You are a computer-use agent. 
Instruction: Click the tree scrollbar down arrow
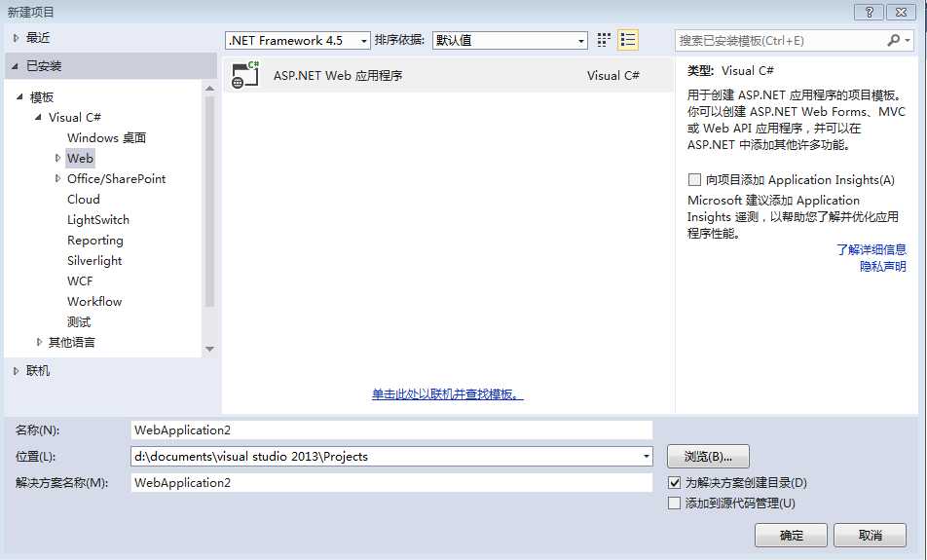pyautogui.click(x=209, y=349)
